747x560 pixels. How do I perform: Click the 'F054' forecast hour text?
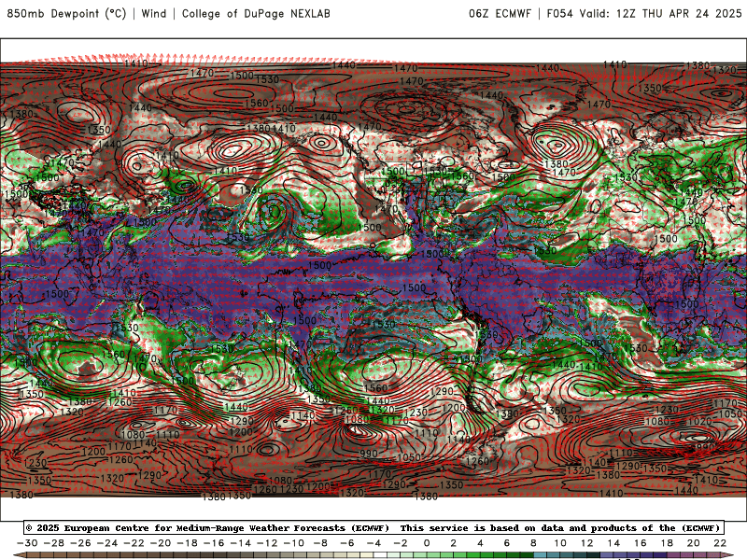pos(559,14)
